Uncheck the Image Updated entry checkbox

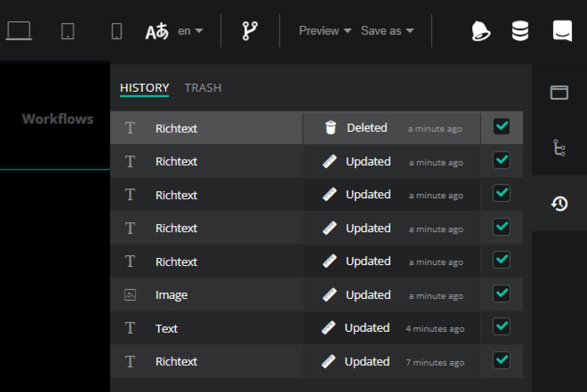(501, 294)
